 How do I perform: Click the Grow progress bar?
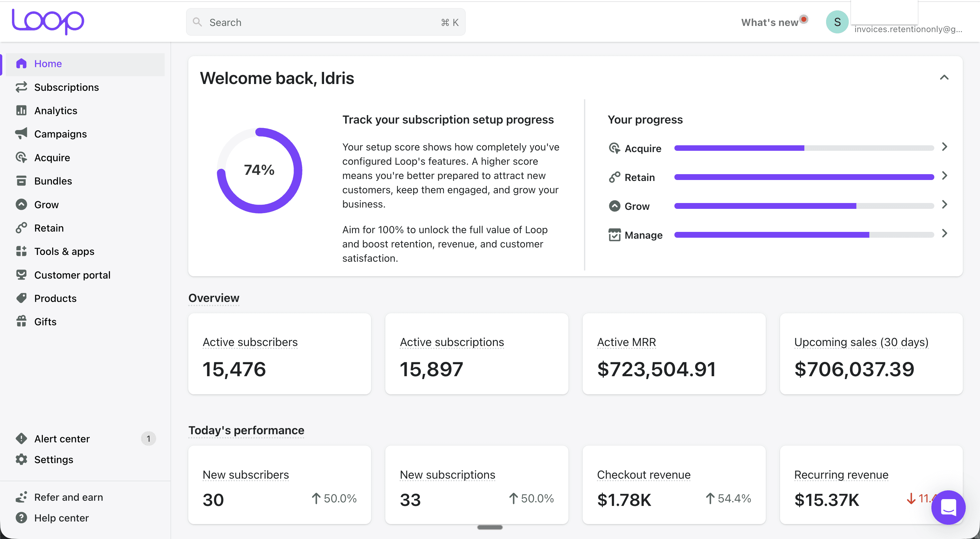pyautogui.click(x=803, y=206)
